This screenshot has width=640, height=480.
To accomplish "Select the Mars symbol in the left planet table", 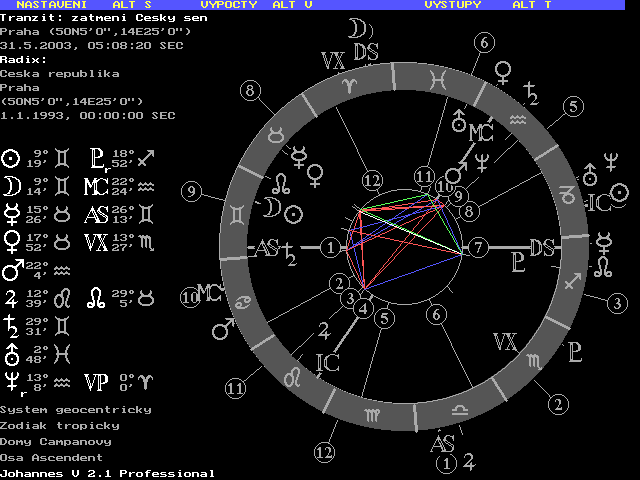I will (11, 269).
